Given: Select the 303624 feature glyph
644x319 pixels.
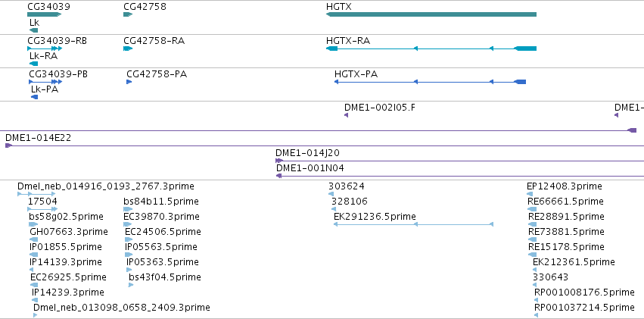Looking at the screenshot, I should (331, 194).
